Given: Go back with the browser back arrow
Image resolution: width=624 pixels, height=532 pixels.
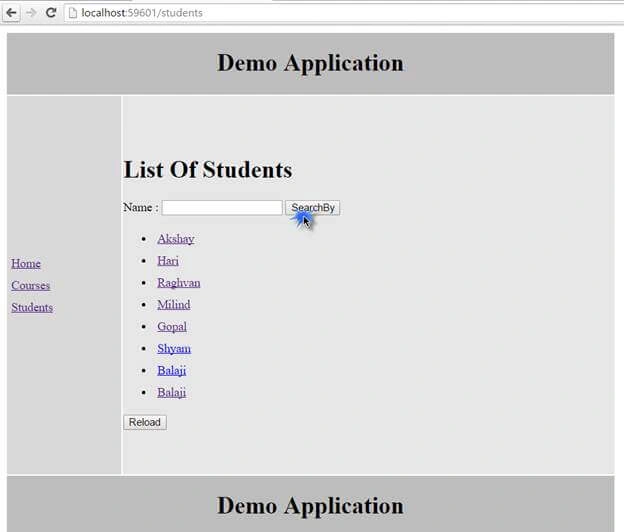Looking at the screenshot, I should tap(11, 13).
